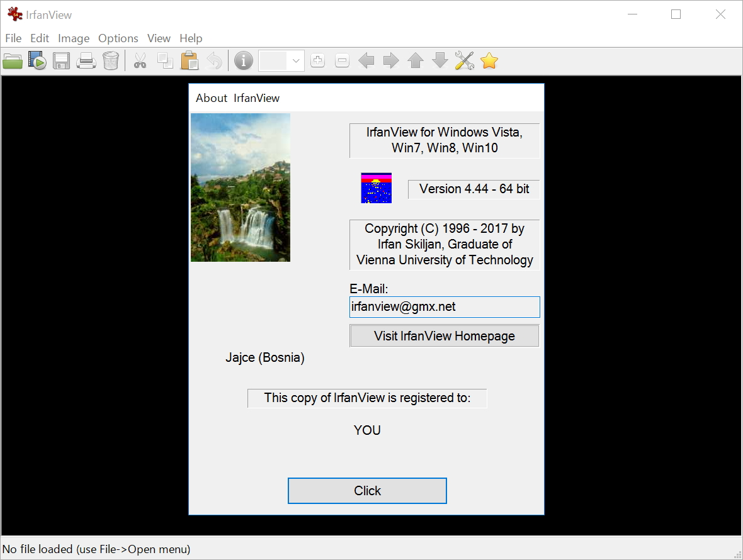Open Properties via the wrench and screwdriver icon
743x560 pixels.
tap(465, 60)
